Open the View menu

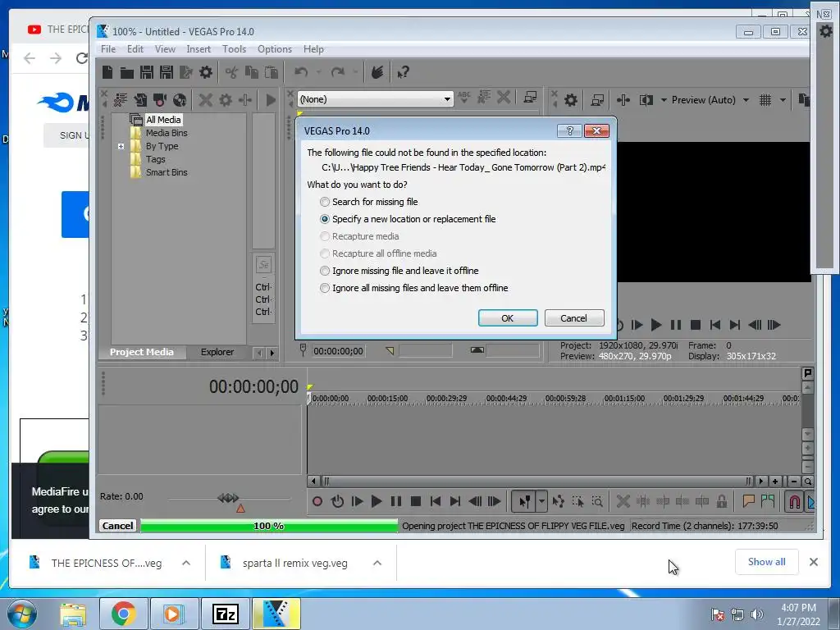(165, 48)
